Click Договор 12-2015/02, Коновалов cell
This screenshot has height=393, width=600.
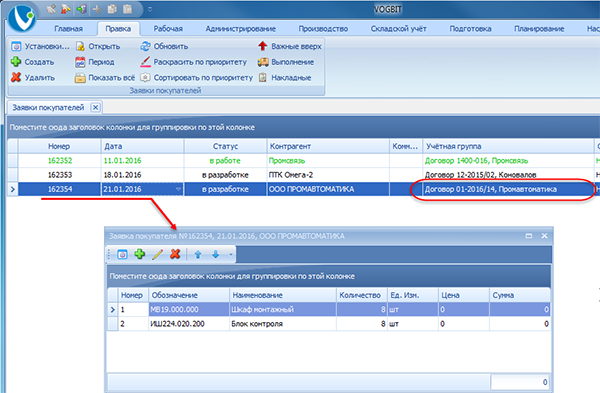508,175
